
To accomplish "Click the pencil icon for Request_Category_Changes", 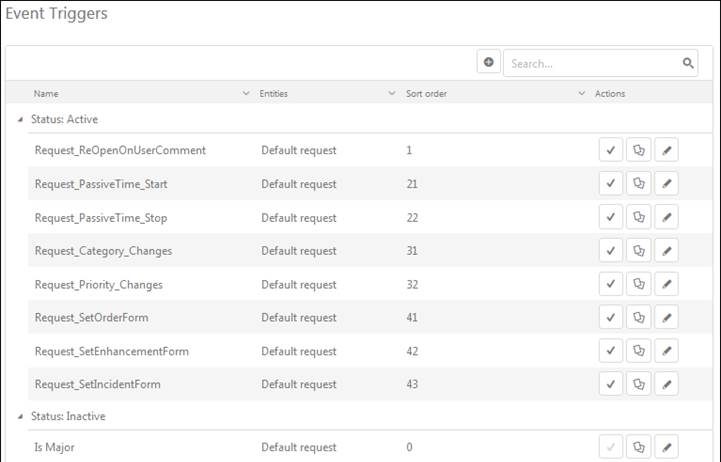I will (667, 251).
